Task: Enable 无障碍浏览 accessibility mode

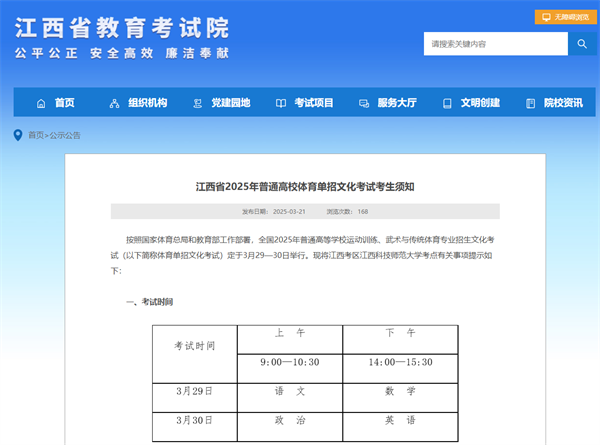Action: click(x=566, y=17)
